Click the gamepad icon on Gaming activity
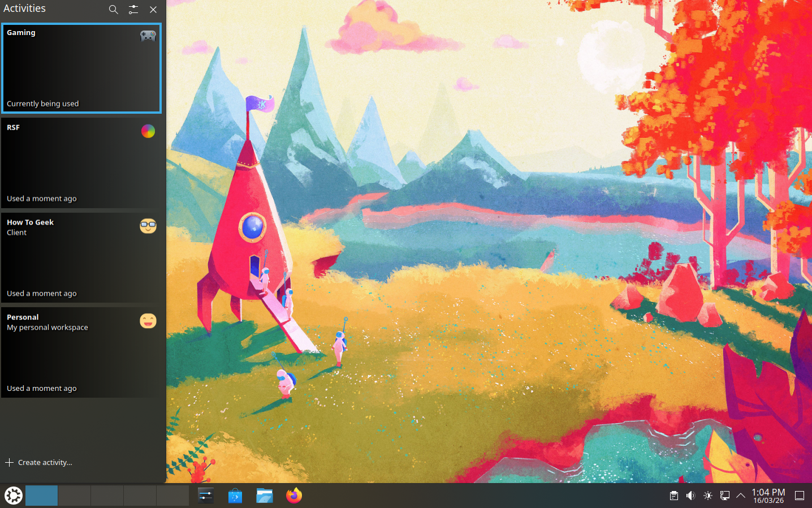Screen dimensions: 812x508 coord(148,36)
